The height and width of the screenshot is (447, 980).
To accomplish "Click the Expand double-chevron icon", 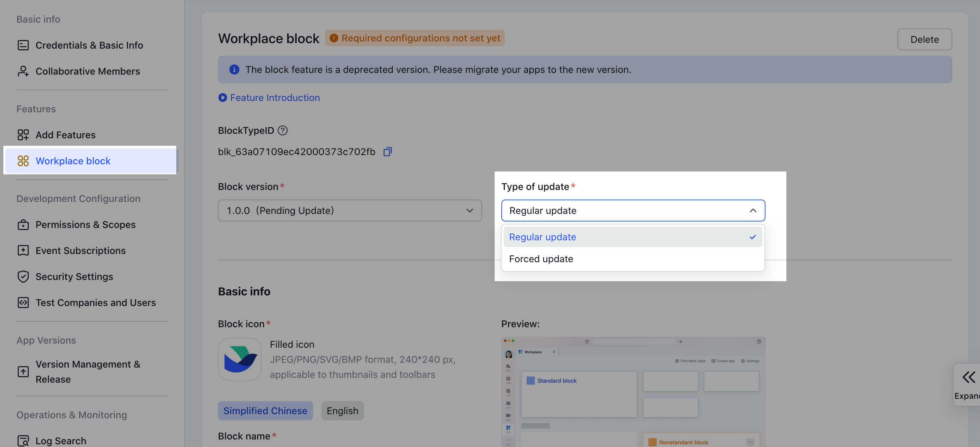I will point(968,378).
